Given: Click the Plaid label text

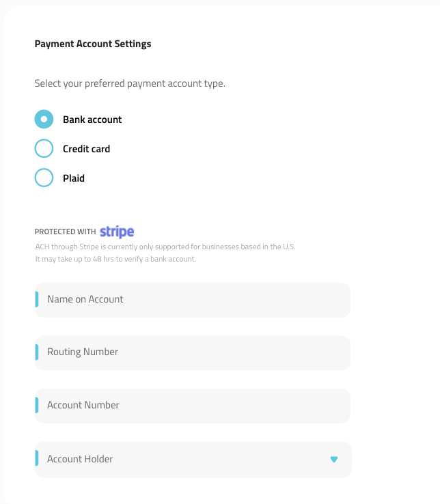Looking at the screenshot, I should [x=74, y=178].
